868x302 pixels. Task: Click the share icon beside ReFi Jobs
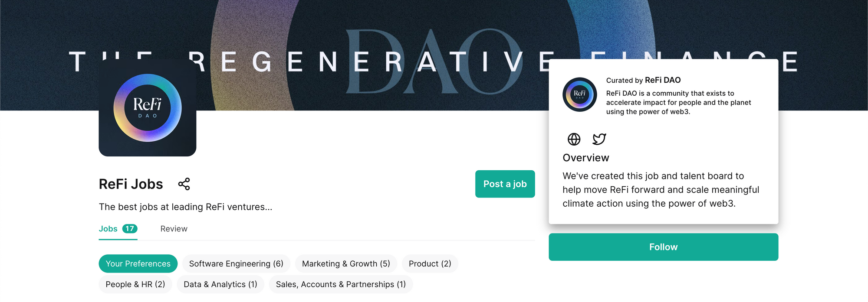[184, 184]
